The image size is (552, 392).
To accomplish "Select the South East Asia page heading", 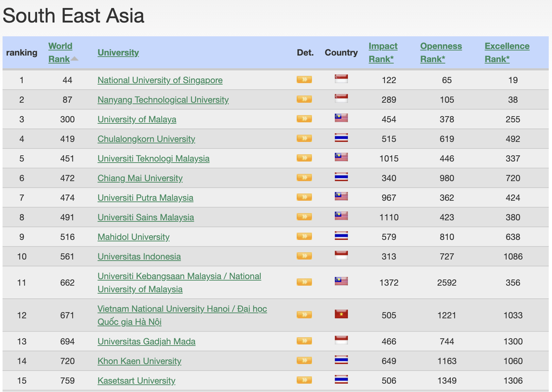I will 73,16.
